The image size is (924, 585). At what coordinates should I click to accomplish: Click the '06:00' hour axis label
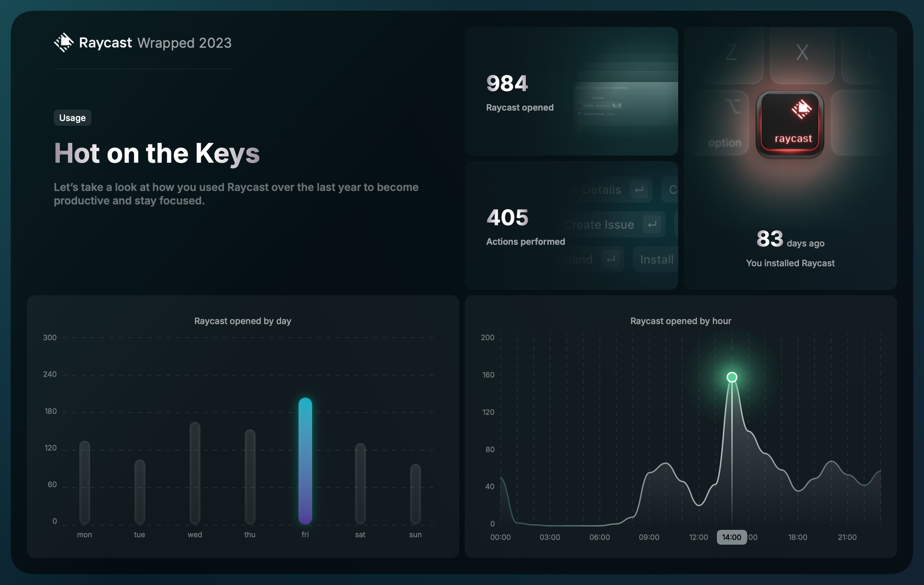click(600, 537)
